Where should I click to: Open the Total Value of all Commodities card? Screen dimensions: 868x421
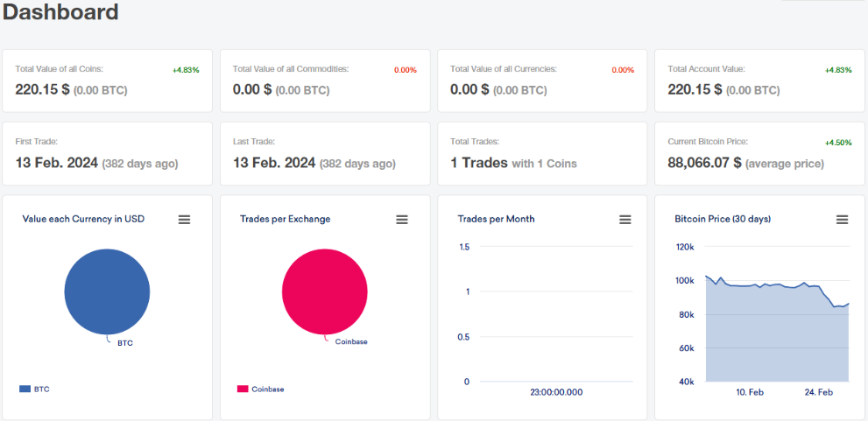point(325,81)
